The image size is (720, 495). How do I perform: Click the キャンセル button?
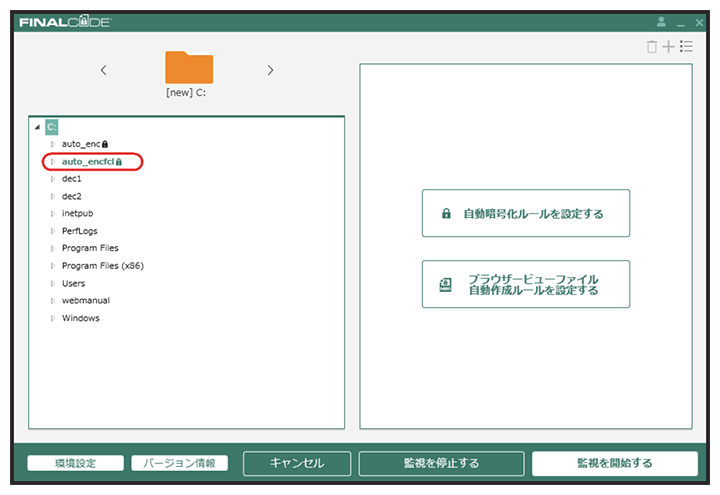coord(297,463)
